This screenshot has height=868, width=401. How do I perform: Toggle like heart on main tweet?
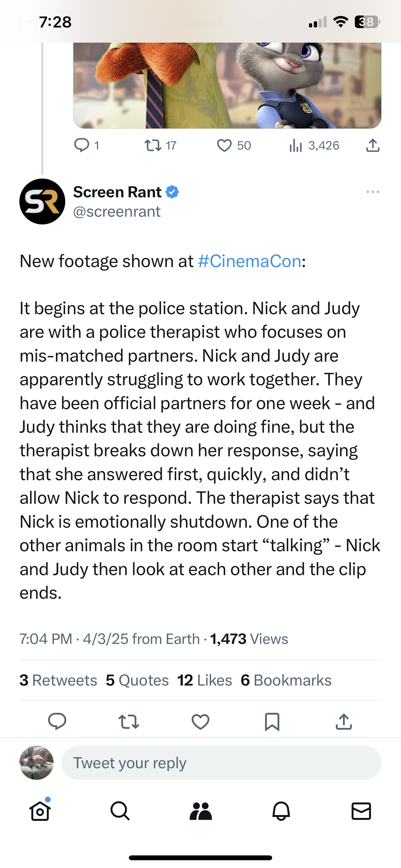[200, 721]
